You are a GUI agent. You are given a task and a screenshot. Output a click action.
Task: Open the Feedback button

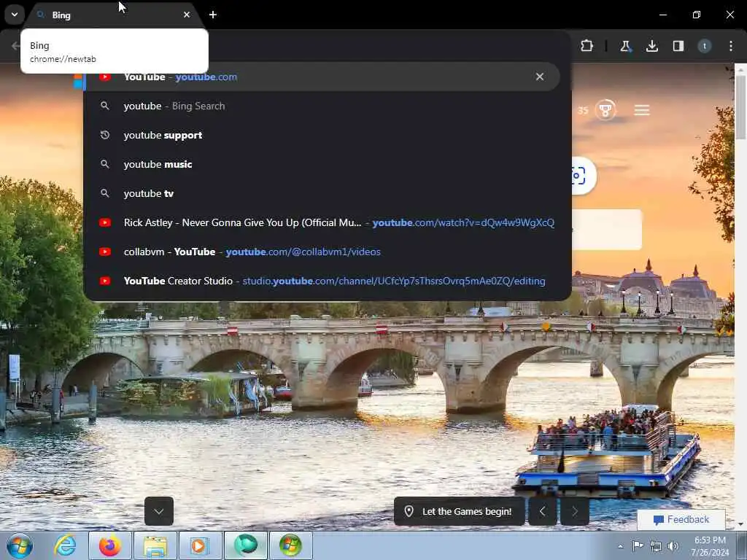(x=681, y=519)
